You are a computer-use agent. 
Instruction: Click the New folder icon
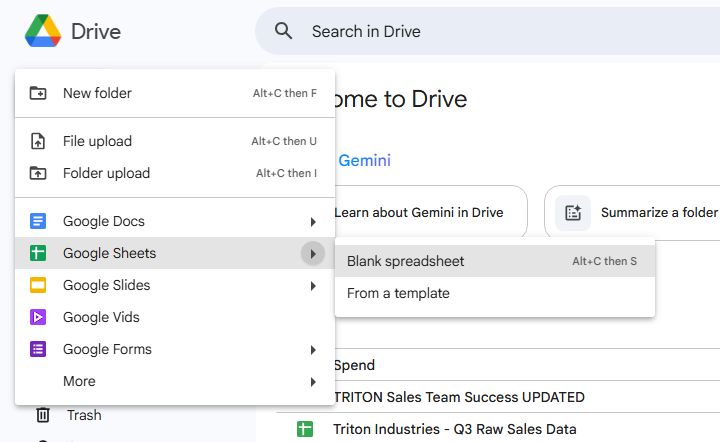(x=38, y=93)
